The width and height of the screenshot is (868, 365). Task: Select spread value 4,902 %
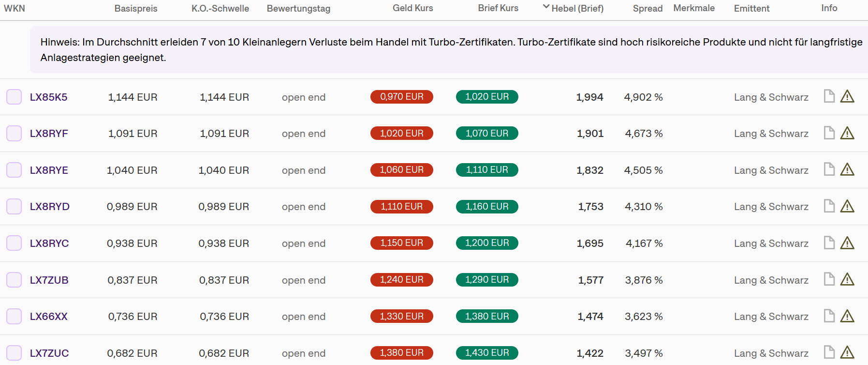click(644, 97)
